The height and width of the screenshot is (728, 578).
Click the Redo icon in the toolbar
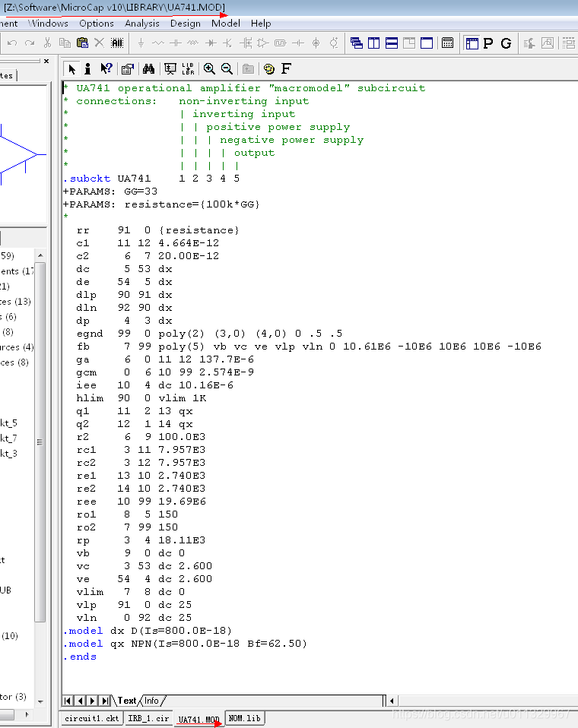click(30, 43)
